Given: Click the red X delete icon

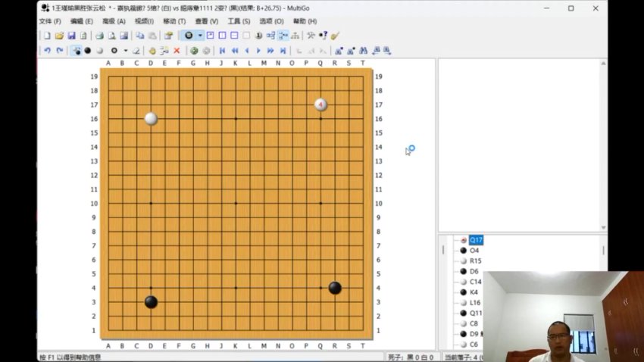Looking at the screenshot, I should pos(177,51).
